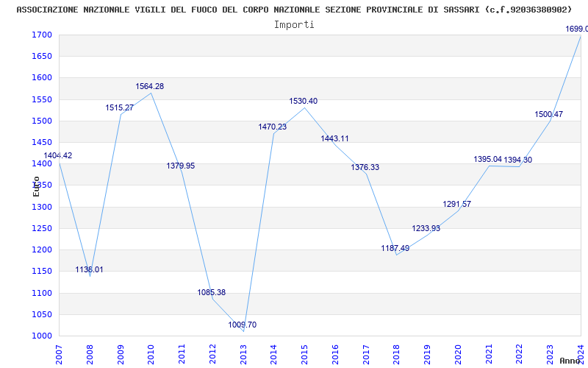Screen dimensions: 588x368
Task: Select the 1564.28 peak label
Action: click(x=150, y=86)
